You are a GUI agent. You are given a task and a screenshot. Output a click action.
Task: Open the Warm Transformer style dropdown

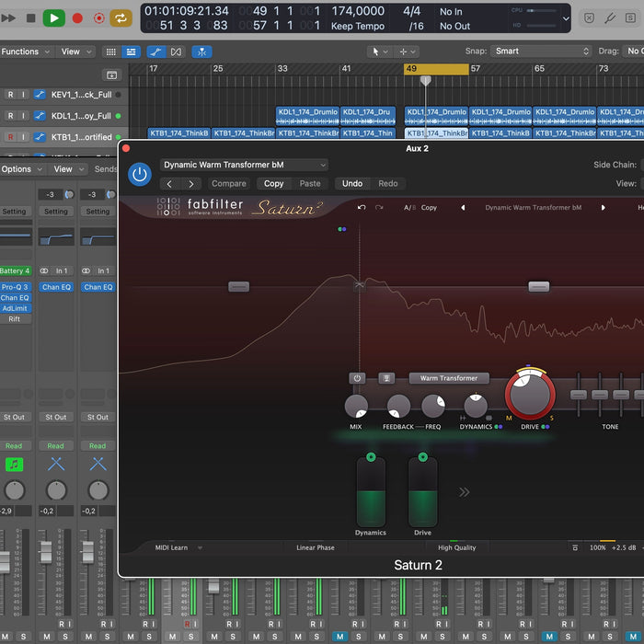[449, 378]
